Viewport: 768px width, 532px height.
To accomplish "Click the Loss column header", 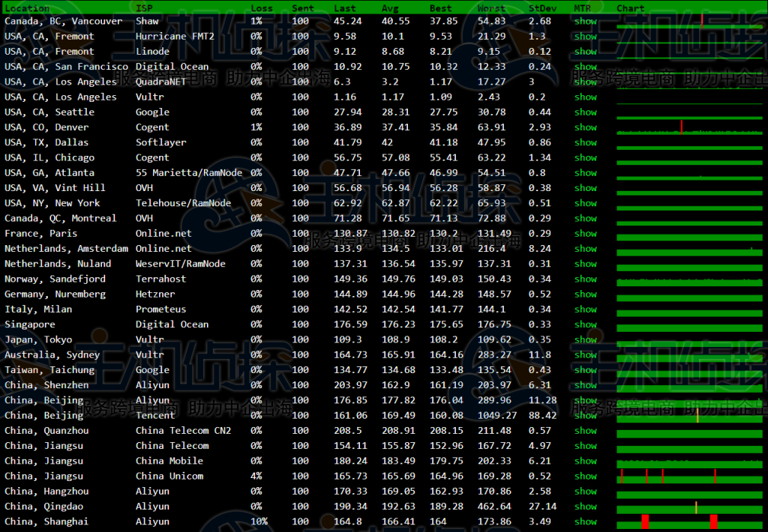I will coord(262,8).
